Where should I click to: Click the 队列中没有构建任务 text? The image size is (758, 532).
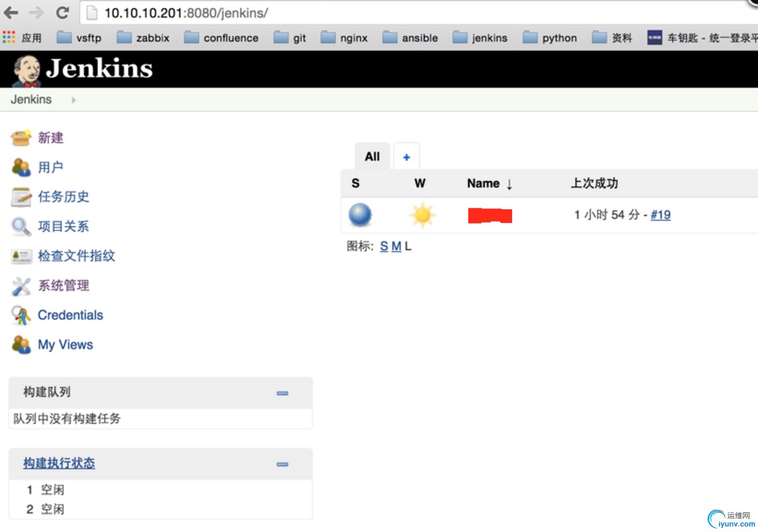coord(67,419)
